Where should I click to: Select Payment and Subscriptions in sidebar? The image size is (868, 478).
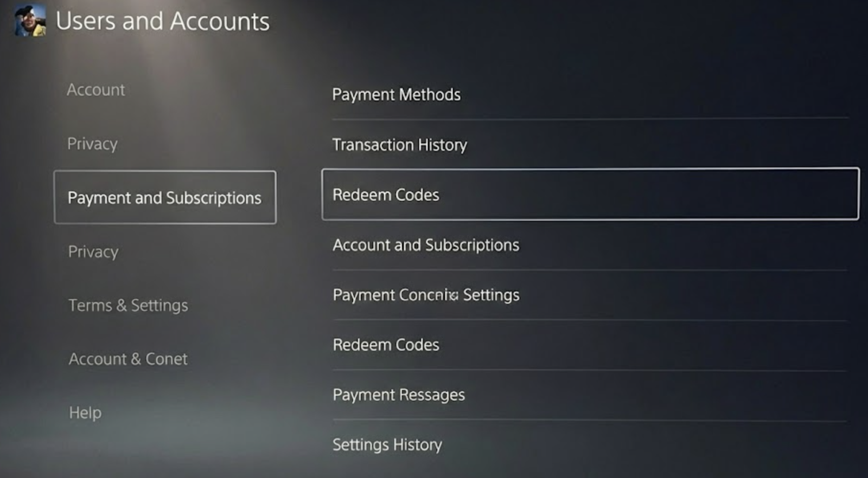click(164, 197)
